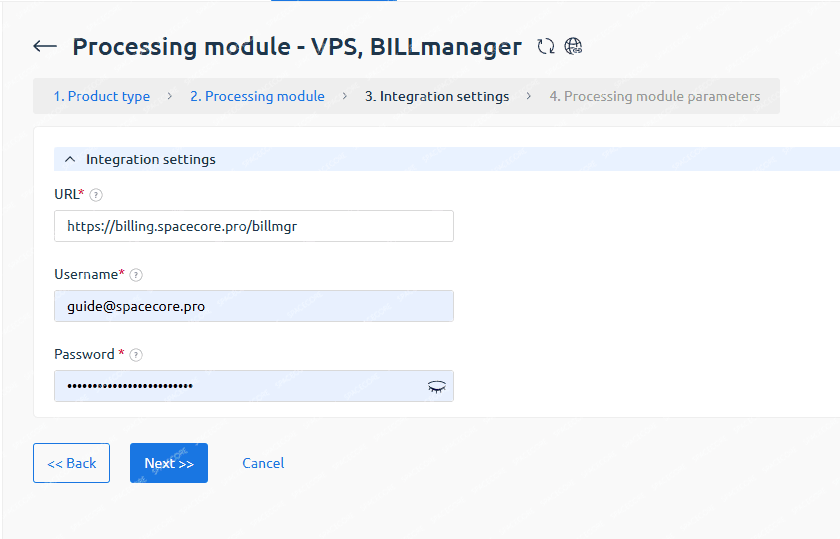Go to step 1 Product type
Screen dimensions: 840x539
tap(102, 97)
